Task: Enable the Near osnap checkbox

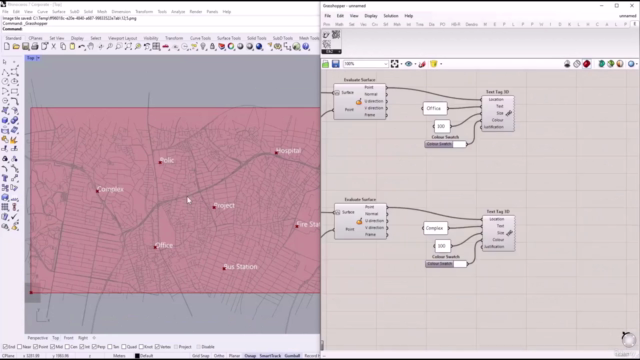Action: [x=20, y=347]
